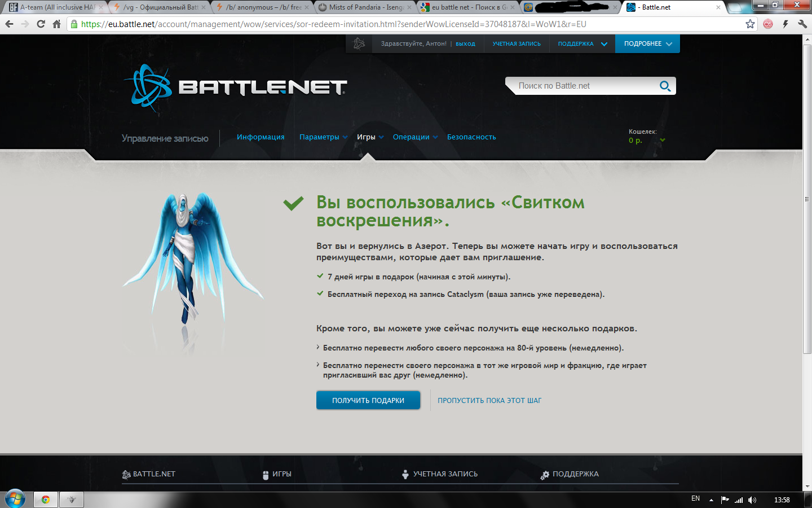
Task: Click Управление записью heading
Action: click(x=165, y=138)
